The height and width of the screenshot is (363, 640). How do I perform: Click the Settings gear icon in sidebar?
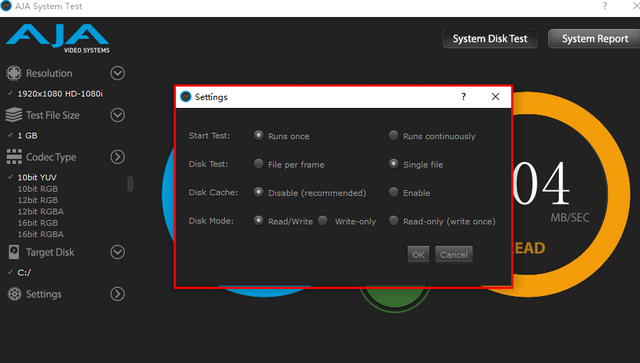point(14,294)
